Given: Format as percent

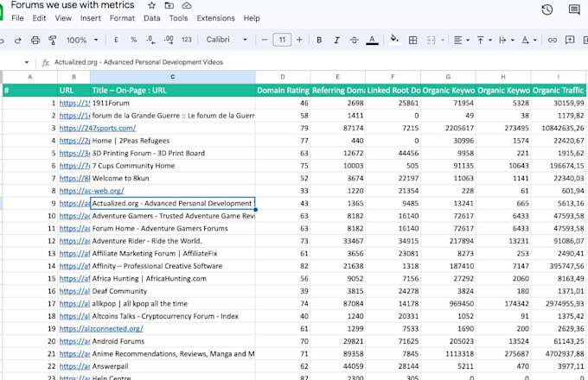Looking at the screenshot, I should (x=133, y=40).
